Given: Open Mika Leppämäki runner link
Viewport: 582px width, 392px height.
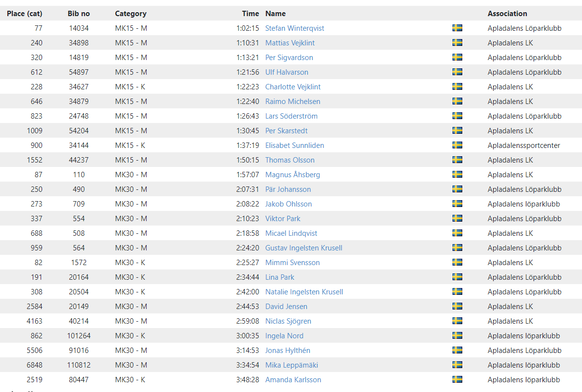Looking at the screenshot, I should click(x=291, y=365).
